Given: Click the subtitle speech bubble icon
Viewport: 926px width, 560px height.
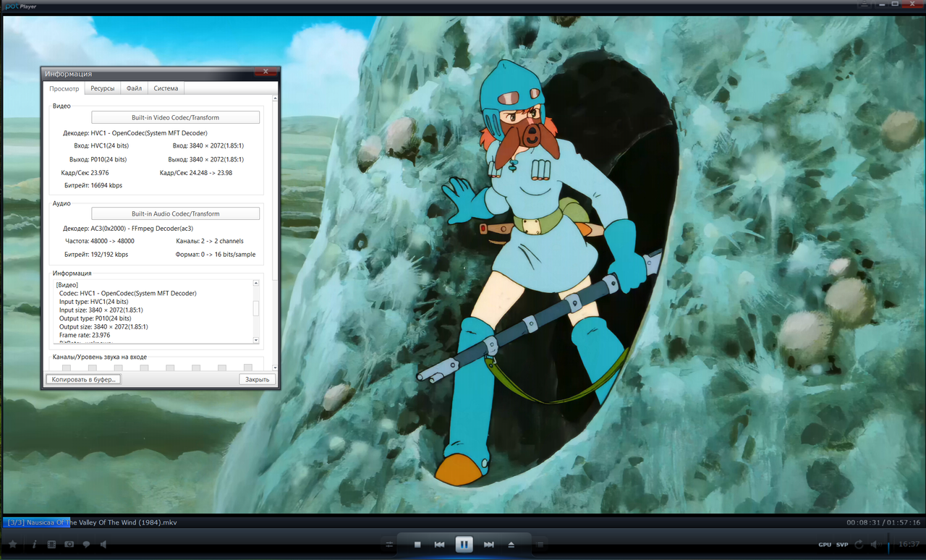Looking at the screenshot, I should [x=86, y=544].
